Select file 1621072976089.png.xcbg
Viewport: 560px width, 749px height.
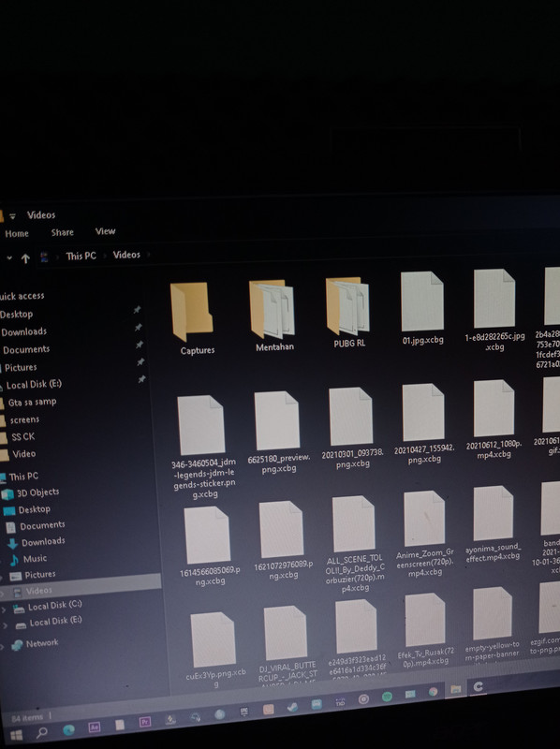tap(283, 540)
